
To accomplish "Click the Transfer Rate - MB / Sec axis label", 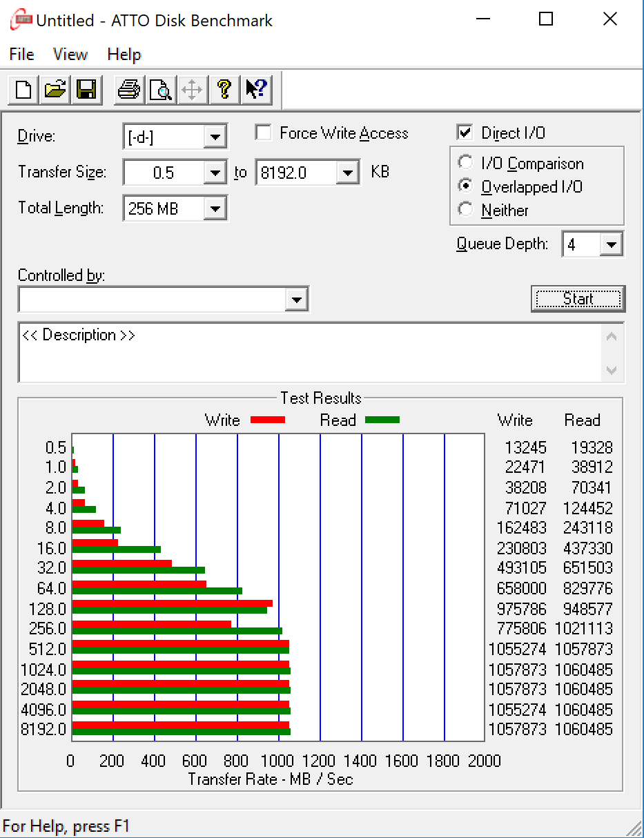I will [x=271, y=779].
